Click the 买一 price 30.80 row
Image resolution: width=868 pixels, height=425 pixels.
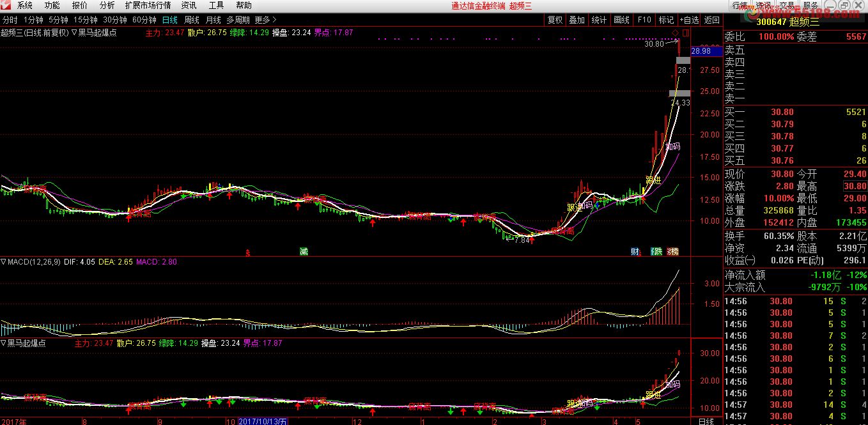coord(795,112)
